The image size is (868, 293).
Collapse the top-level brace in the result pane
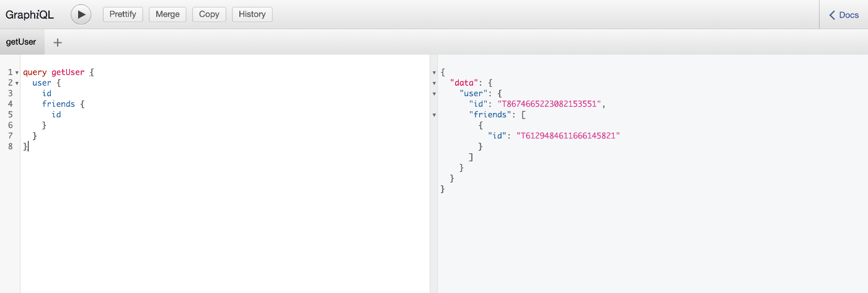tap(434, 73)
